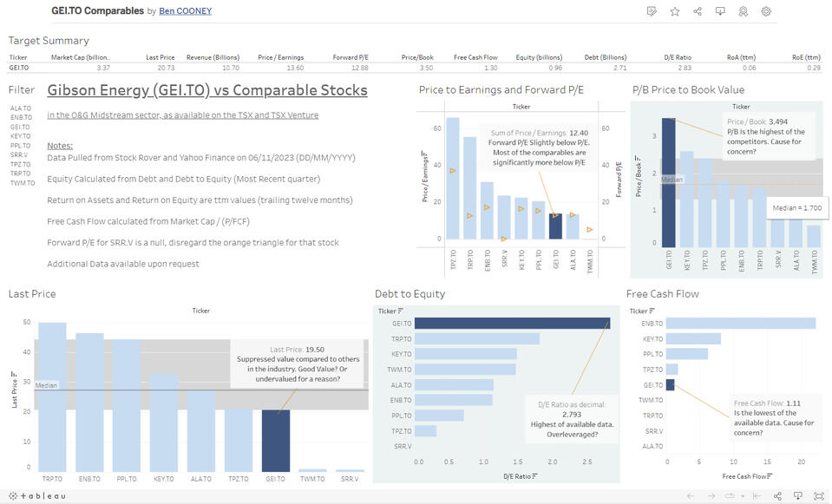Screen dimensions: 832x504
Task: Click the revert-to-start icon in the footer
Action: tap(757, 496)
